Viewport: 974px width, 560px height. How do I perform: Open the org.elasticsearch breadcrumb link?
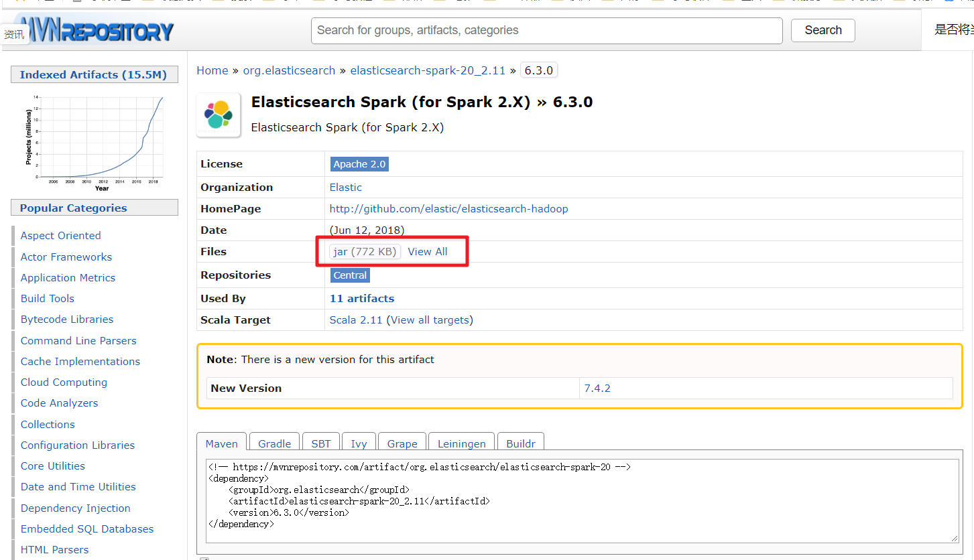click(x=289, y=70)
